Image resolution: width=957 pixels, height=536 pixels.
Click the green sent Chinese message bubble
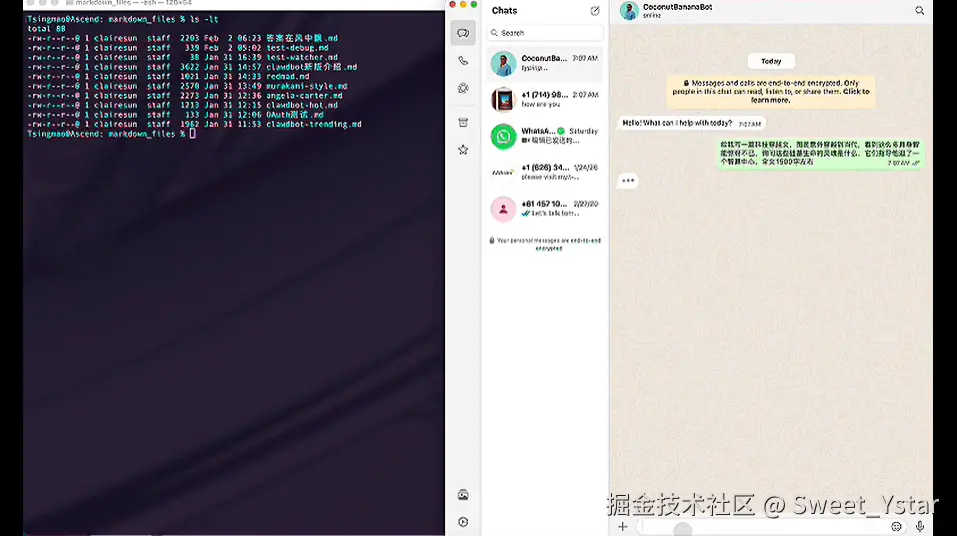(820, 153)
